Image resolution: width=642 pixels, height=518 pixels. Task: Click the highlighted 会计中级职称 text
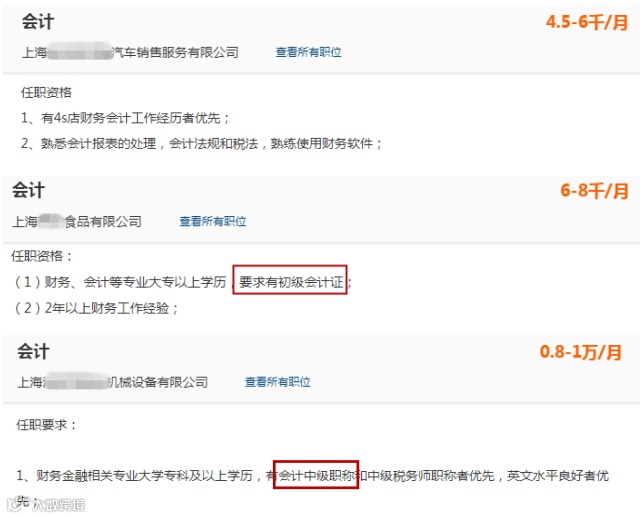pos(316,475)
